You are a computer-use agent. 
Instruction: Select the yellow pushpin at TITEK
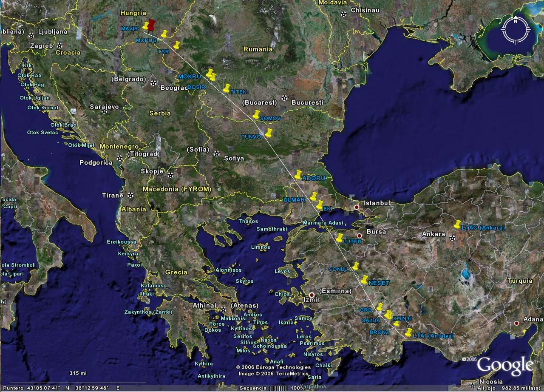click(227, 88)
